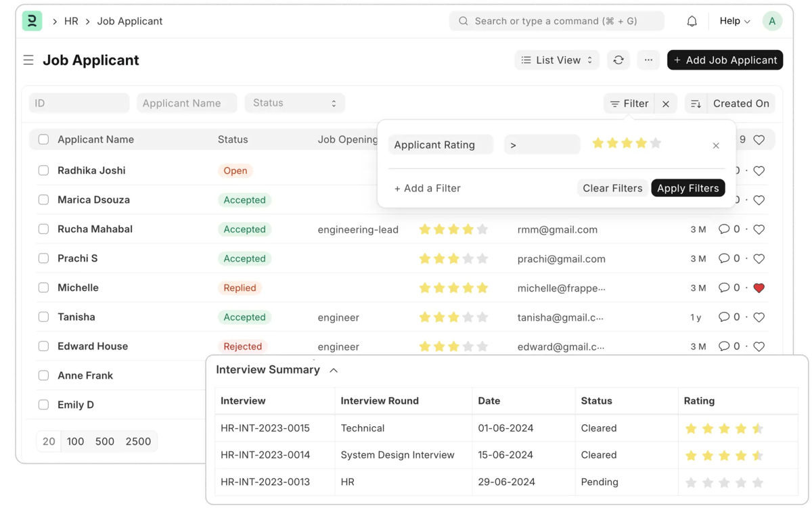Navigate to HR in the breadcrumb
This screenshot has height=508, width=812.
(x=71, y=22)
